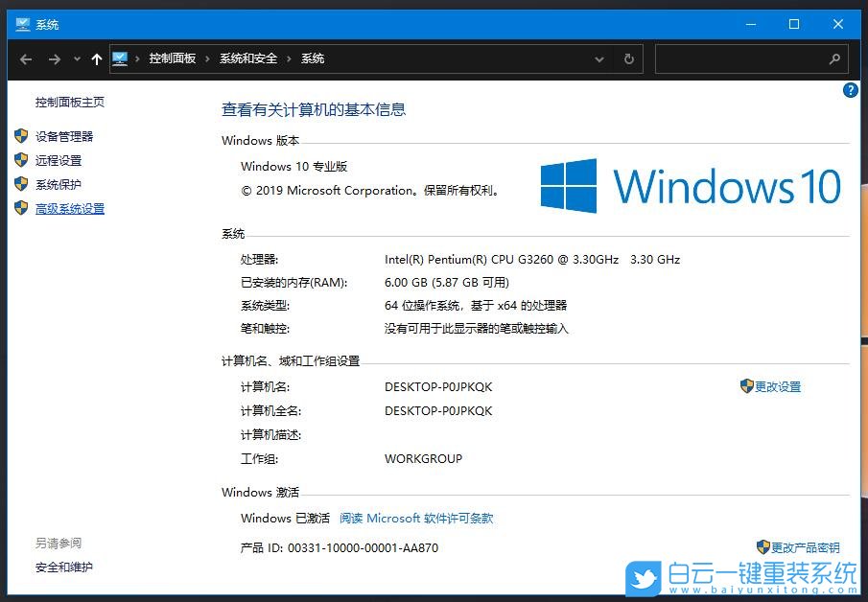Image resolution: width=868 pixels, height=602 pixels.
Task: Click the refresh icon in the address bar
Action: (x=628, y=58)
